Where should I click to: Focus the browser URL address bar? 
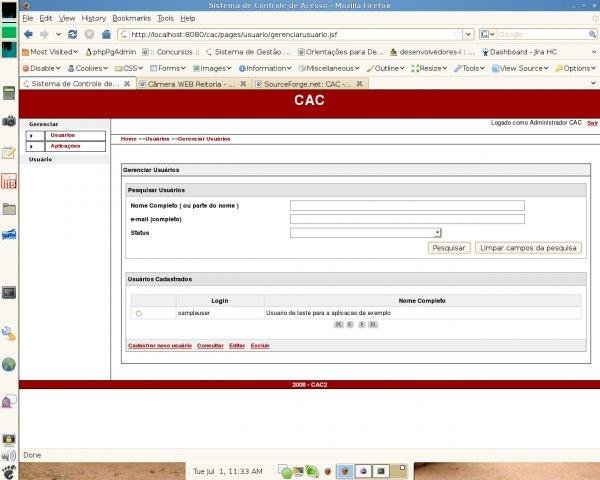point(293,34)
